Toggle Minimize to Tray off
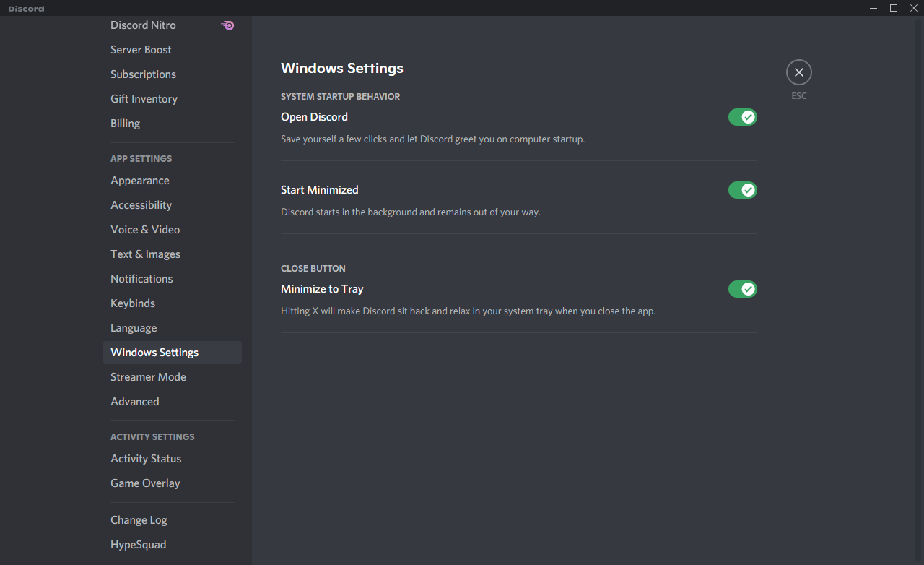The width and height of the screenshot is (924, 565). [x=742, y=289]
